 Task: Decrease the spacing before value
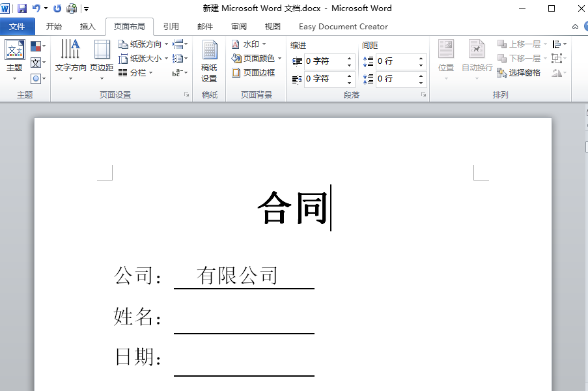(421, 65)
